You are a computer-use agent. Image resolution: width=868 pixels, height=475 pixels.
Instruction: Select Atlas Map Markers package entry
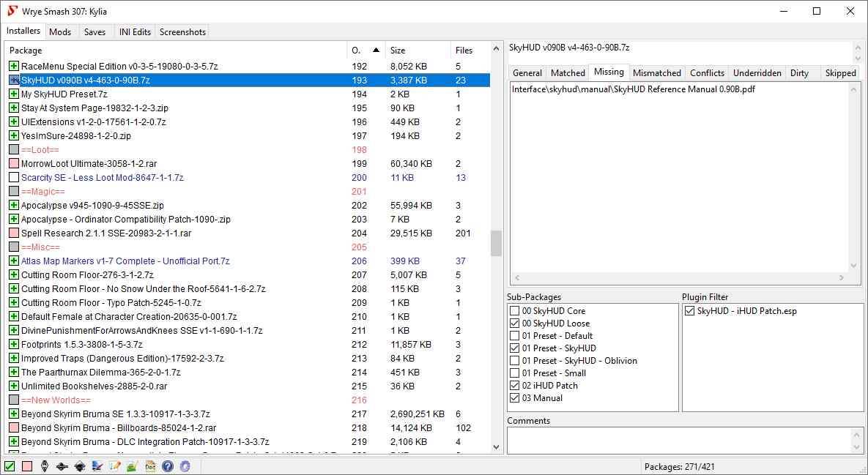pos(125,261)
